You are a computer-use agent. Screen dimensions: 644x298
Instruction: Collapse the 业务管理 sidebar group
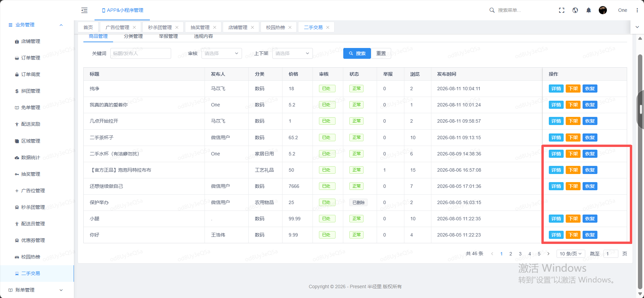61,25
